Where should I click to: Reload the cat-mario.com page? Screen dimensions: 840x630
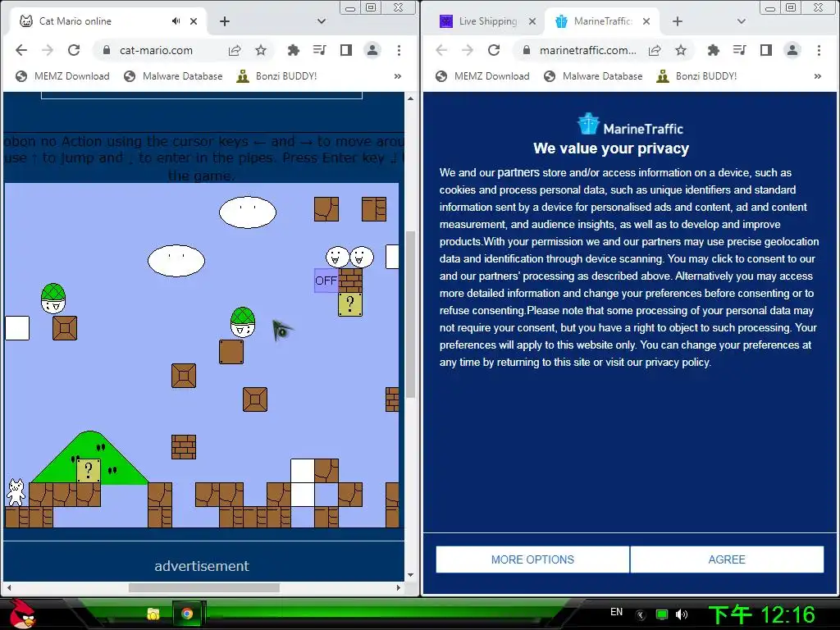coord(74,50)
